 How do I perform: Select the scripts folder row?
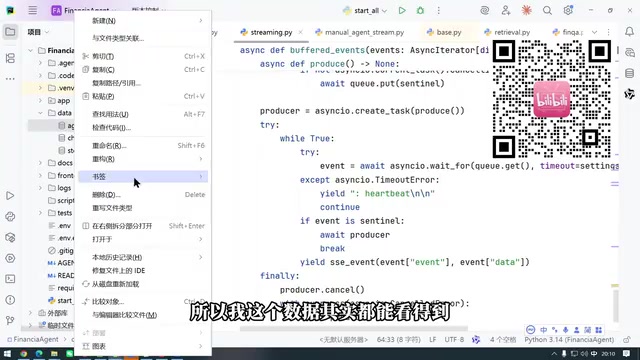[61, 200]
